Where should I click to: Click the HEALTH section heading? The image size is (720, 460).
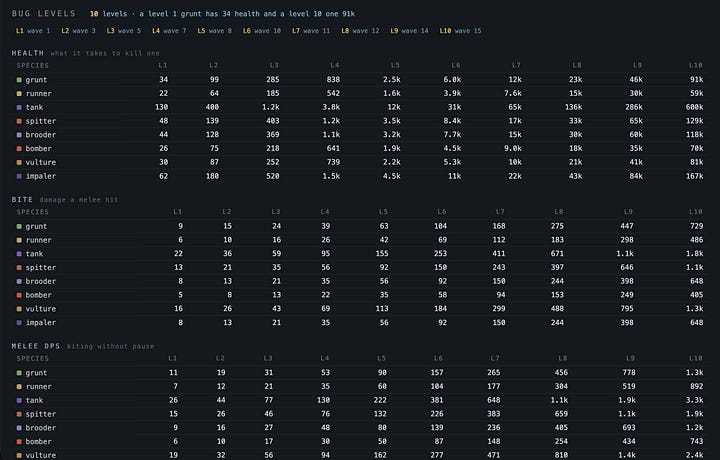28,53
